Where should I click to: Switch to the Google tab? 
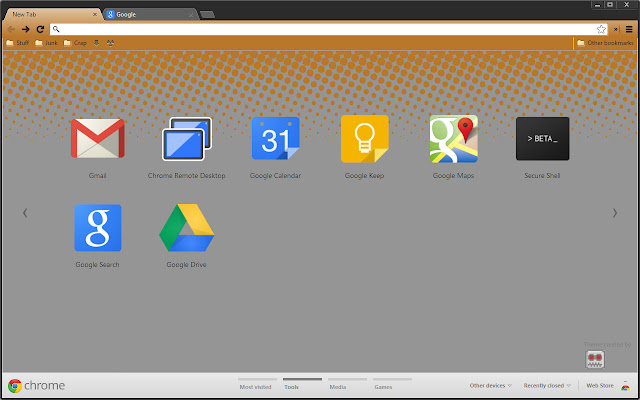point(150,15)
